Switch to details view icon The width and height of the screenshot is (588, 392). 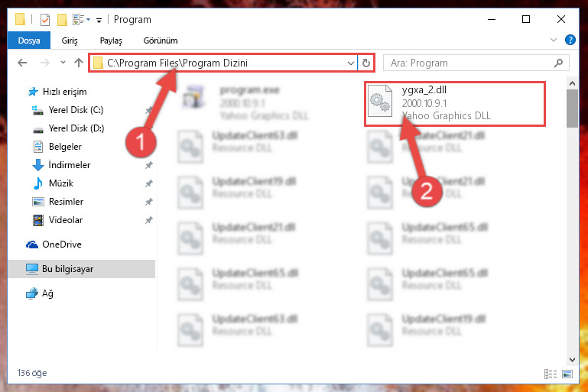550,374
